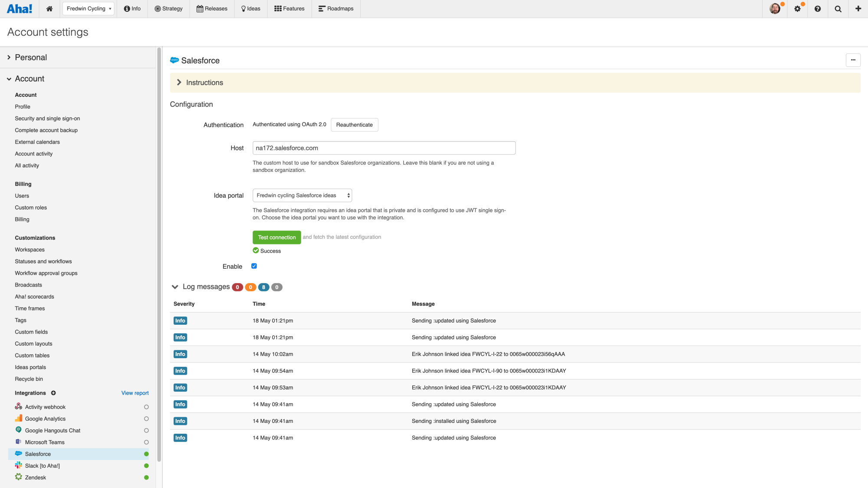868x488 pixels.
Task: Toggle the Salesforce integration active status dot
Action: [146, 454]
